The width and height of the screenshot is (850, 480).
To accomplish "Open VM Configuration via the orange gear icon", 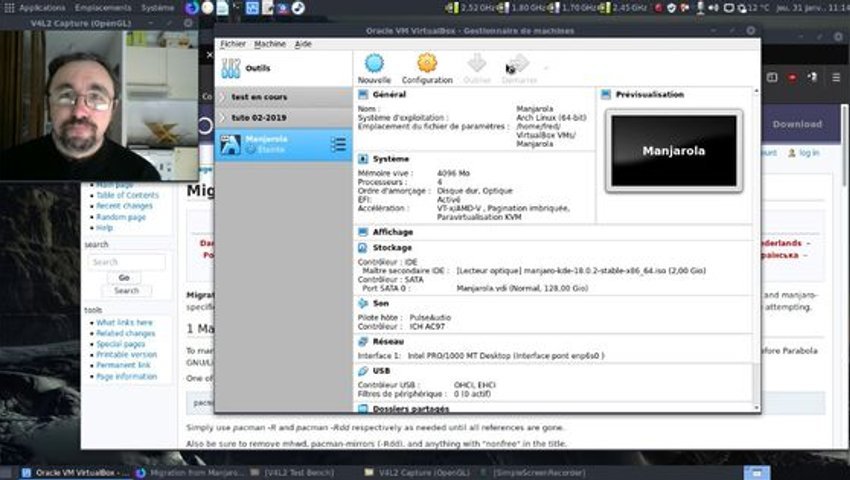I will [x=427, y=63].
